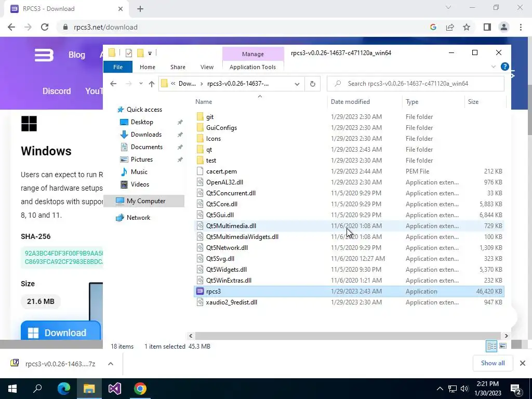Open Windows Start menu

pyautogui.click(x=12, y=389)
